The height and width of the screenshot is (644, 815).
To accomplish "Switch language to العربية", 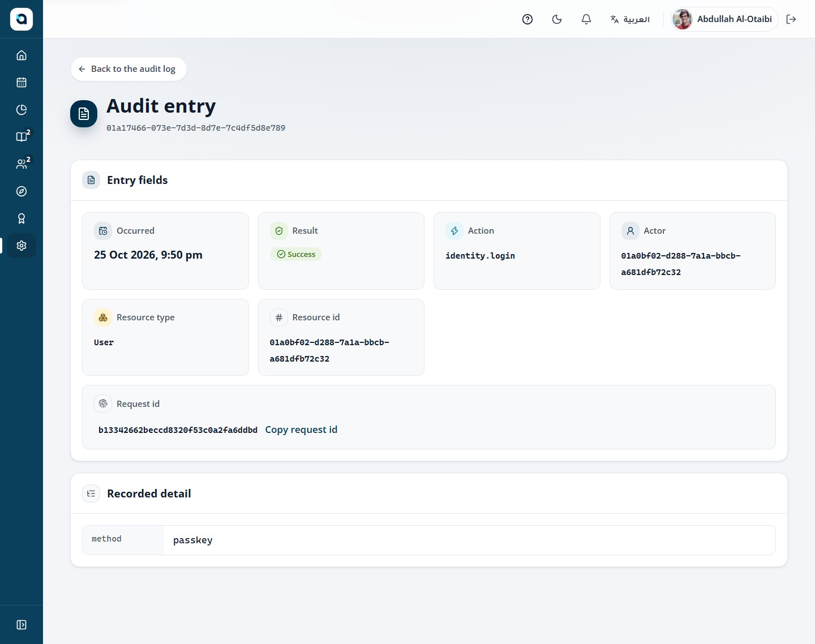I will pos(630,19).
